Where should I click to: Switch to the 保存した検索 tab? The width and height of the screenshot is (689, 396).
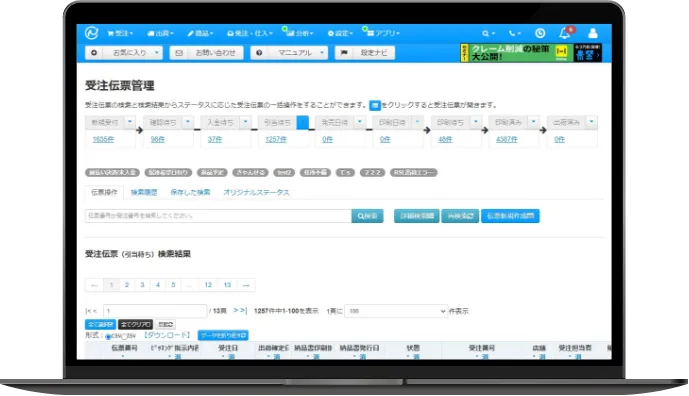pos(190,193)
